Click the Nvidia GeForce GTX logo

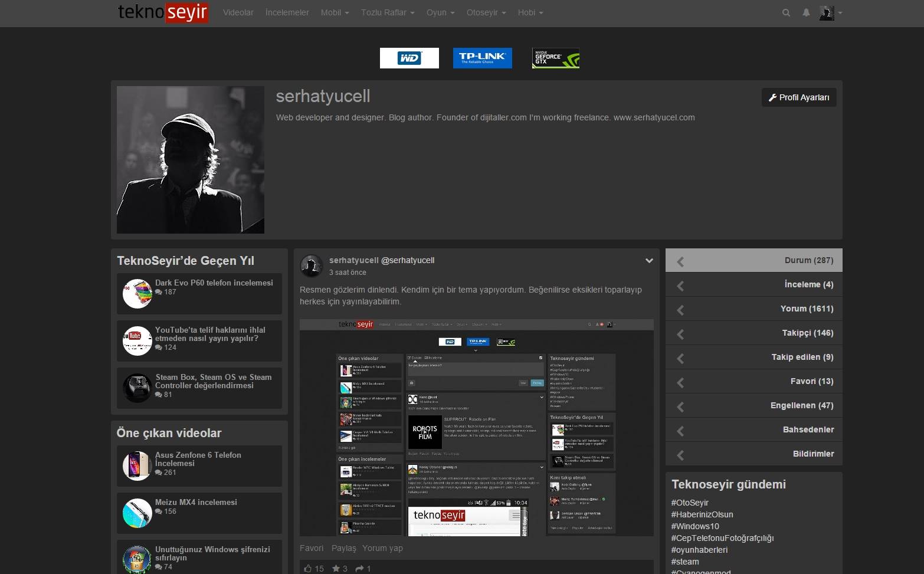pyautogui.click(x=555, y=58)
